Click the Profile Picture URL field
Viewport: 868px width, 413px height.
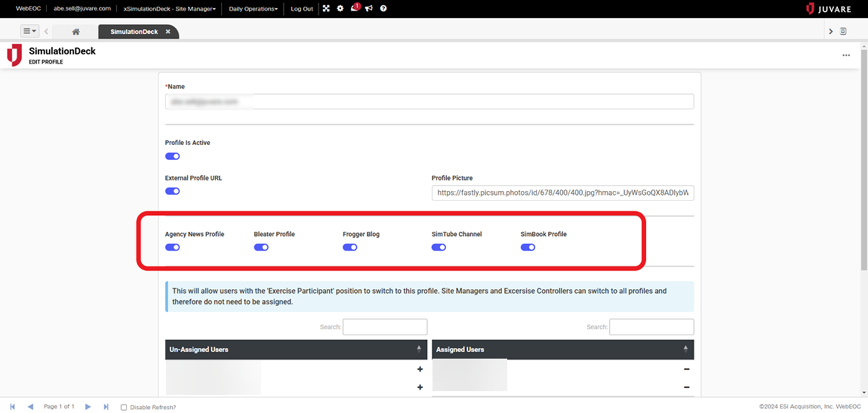pos(562,193)
